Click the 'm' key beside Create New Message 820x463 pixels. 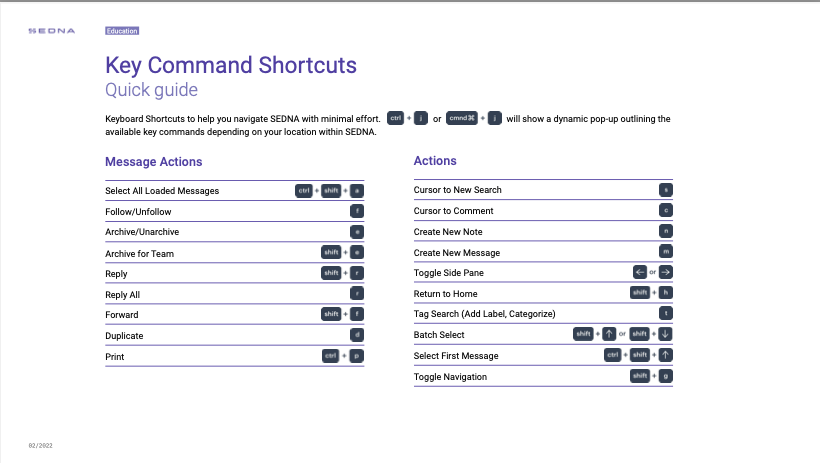(666, 252)
